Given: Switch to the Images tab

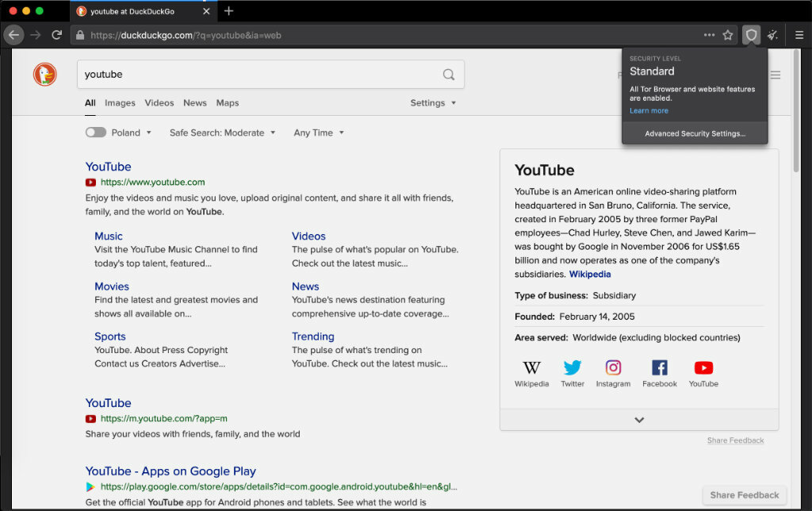Looking at the screenshot, I should [120, 102].
